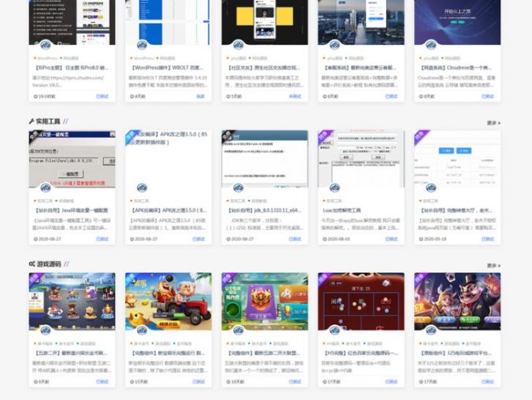Click author avatar on 社区交友 card
Viewport: 532px width, 400px height.
(238, 45)
